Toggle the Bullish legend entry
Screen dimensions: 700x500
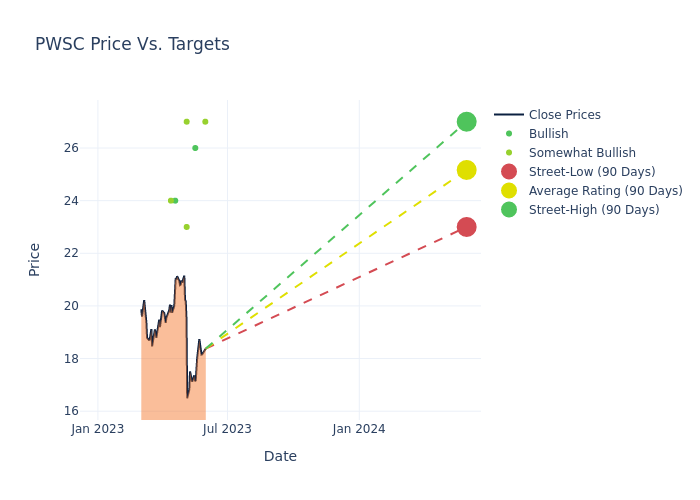pyautogui.click(x=548, y=134)
